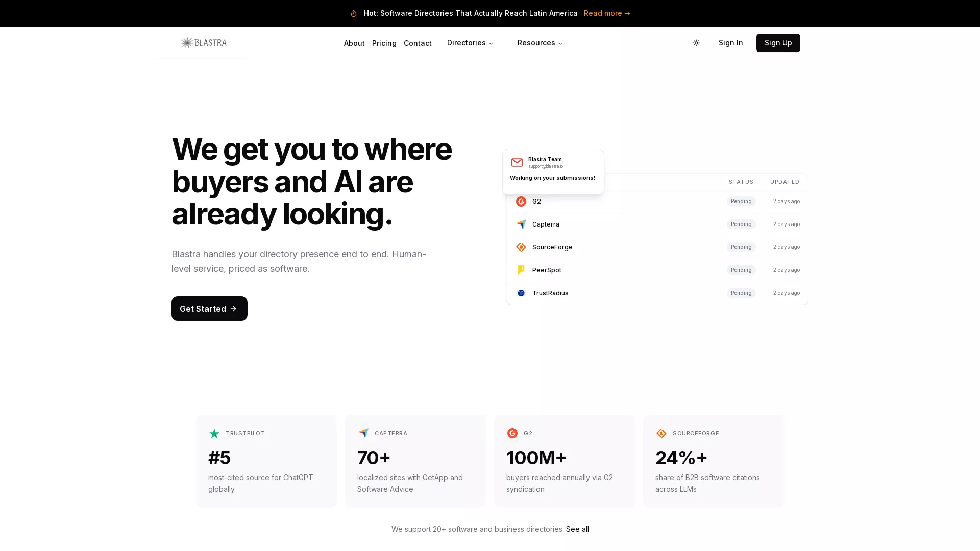Open the Pricing page
980x551 pixels.
(384, 43)
